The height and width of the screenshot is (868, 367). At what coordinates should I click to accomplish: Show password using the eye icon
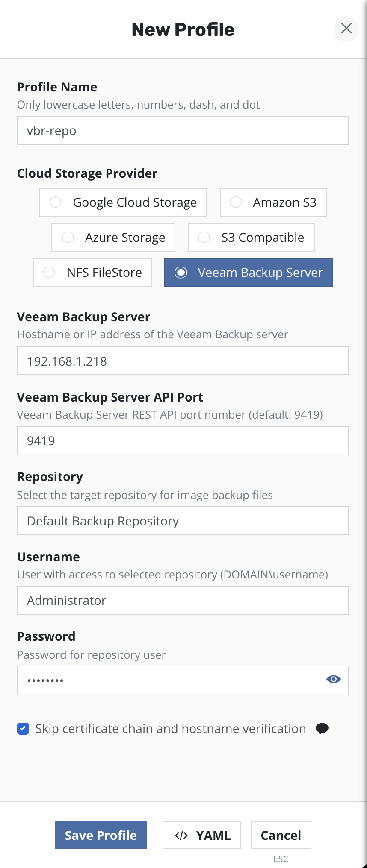[333, 679]
